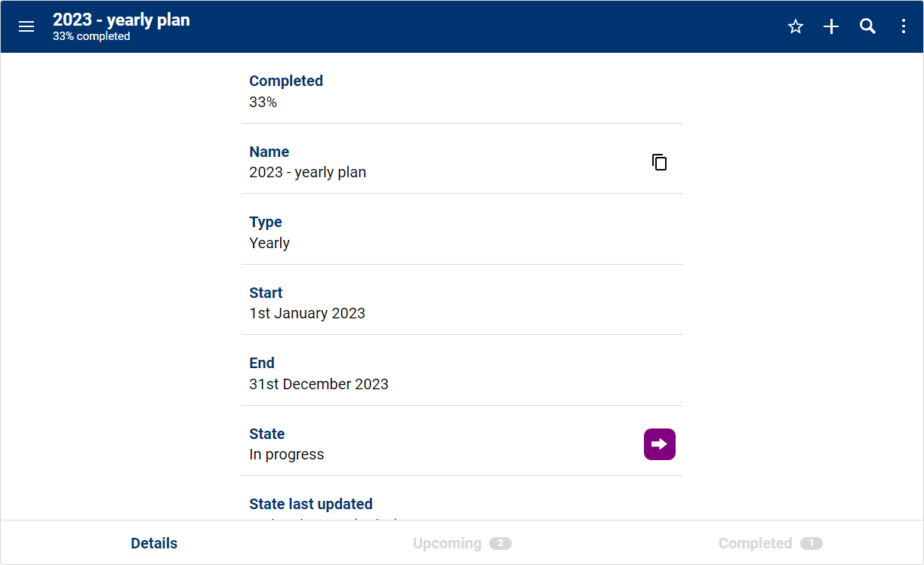The height and width of the screenshot is (565, 924).
Task: Open the three-dot overflow menu
Action: pyautogui.click(x=904, y=27)
